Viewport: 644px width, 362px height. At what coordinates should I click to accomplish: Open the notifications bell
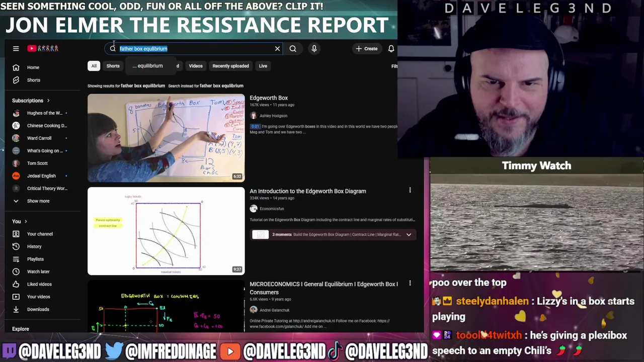391,49
